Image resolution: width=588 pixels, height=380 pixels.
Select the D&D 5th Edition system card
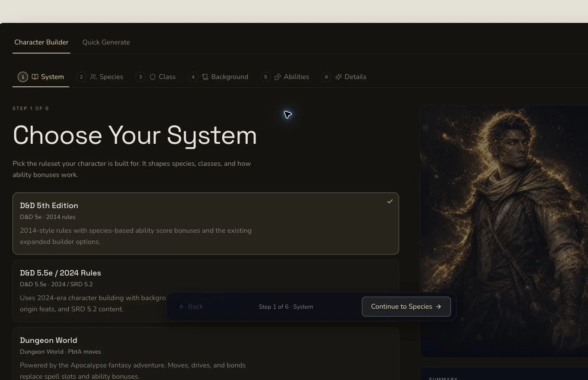[x=206, y=223]
